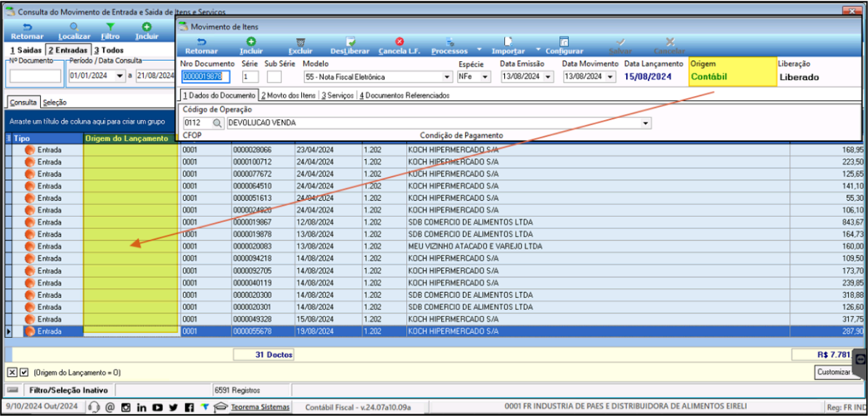Select the 3 Todos tab
The height and width of the screenshot is (416, 868).
pyautogui.click(x=108, y=50)
